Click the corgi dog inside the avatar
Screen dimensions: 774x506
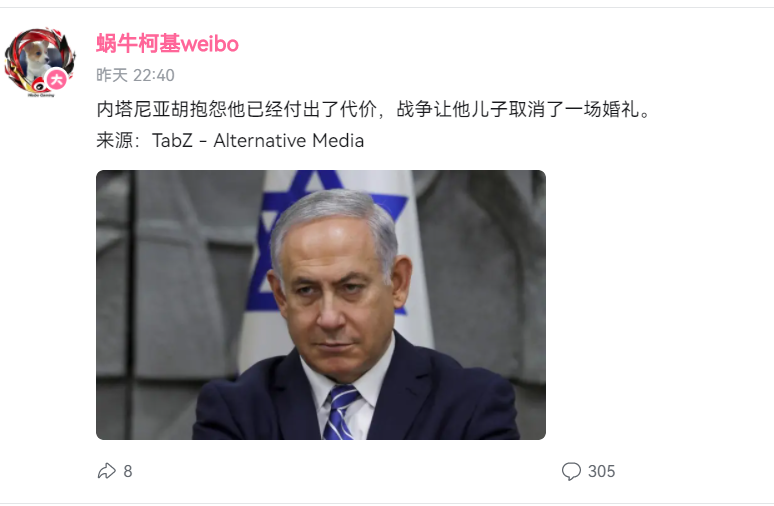tap(35, 57)
